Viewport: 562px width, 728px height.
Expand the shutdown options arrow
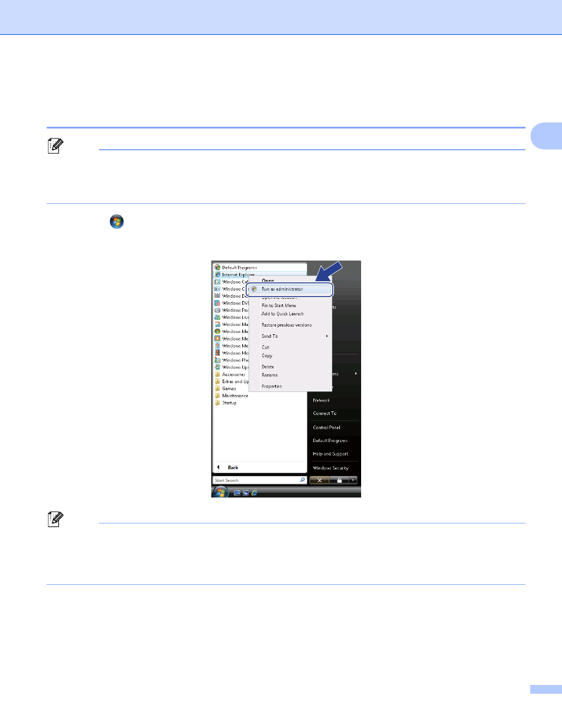[353, 480]
